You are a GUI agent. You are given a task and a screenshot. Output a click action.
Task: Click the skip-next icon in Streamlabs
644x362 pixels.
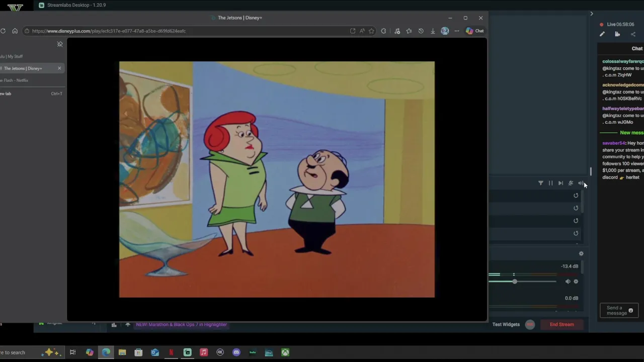click(x=560, y=183)
